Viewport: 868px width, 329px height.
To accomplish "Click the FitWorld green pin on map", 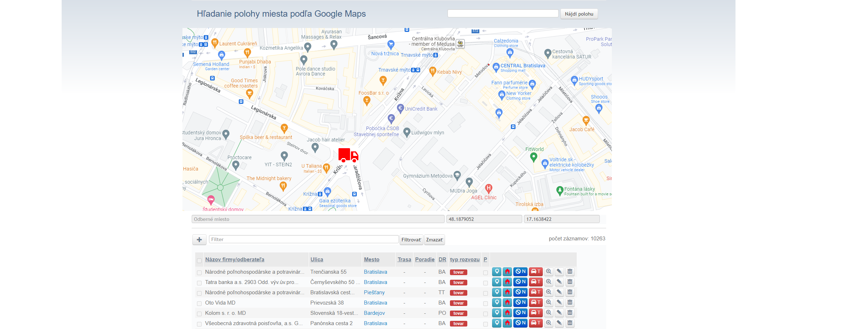I will 534,157.
